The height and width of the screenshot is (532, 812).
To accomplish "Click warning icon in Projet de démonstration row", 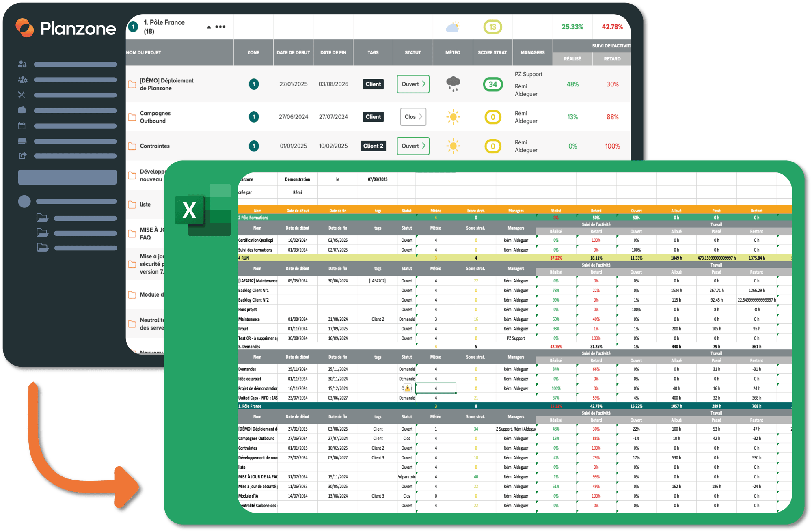I will click(x=407, y=388).
